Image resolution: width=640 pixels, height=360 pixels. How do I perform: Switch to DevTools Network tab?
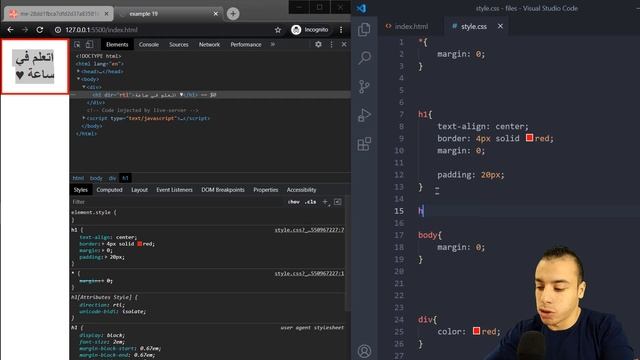point(209,44)
